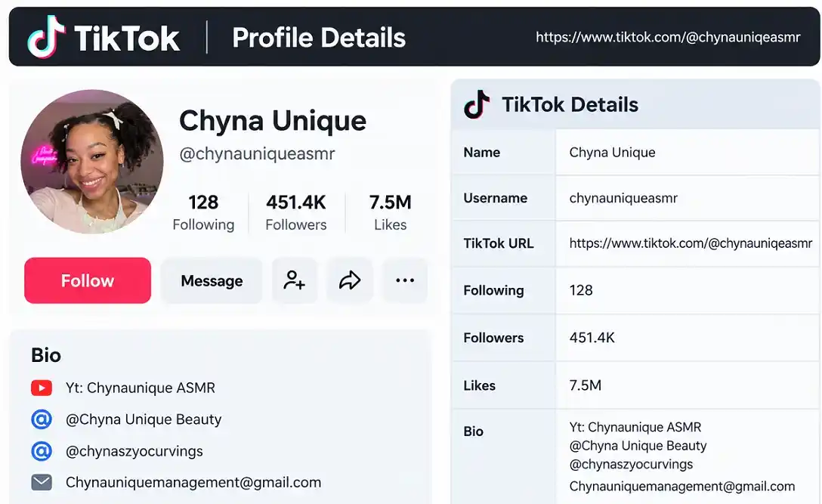Select the Followers value 451.4K in table
822x504 pixels.
tap(592, 338)
